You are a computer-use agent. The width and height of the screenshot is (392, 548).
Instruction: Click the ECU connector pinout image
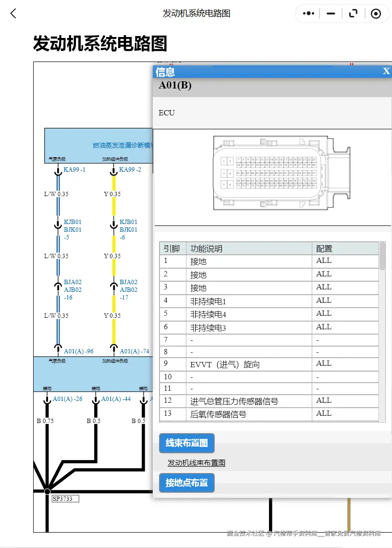(282, 173)
